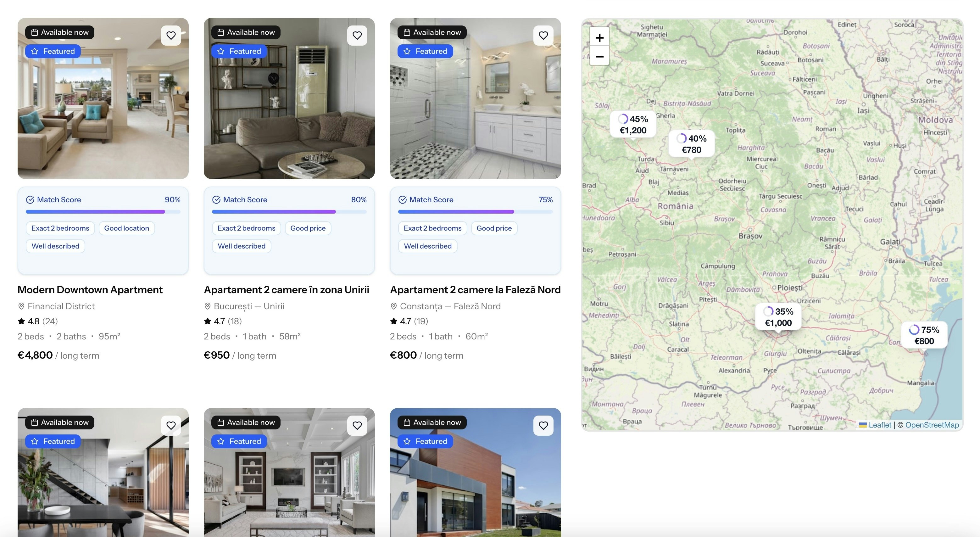Click calendar icon on the Unirii apartment's availability badge
The width and height of the screenshot is (980, 537).
[x=220, y=32]
